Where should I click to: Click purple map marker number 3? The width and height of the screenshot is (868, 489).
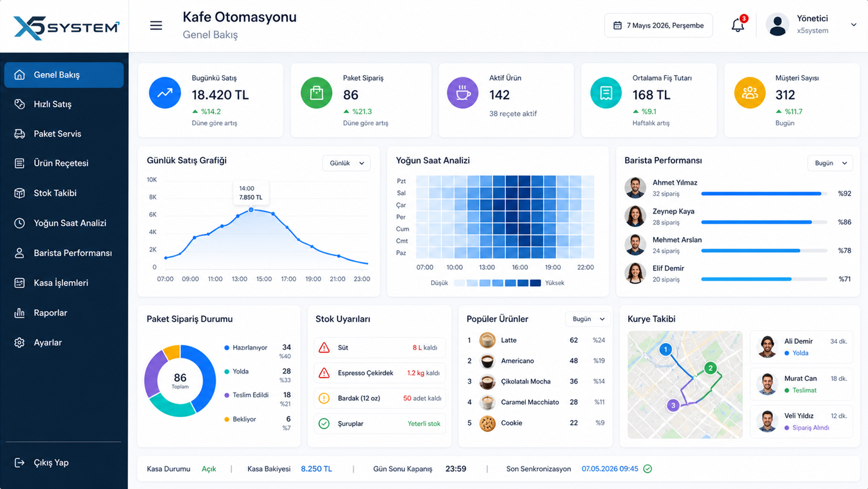(x=673, y=405)
